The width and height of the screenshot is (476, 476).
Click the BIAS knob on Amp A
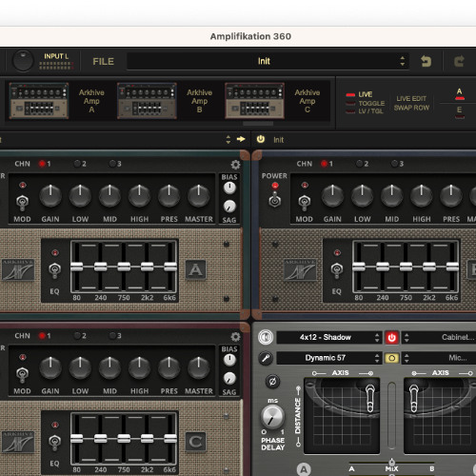(x=229, y=188)
